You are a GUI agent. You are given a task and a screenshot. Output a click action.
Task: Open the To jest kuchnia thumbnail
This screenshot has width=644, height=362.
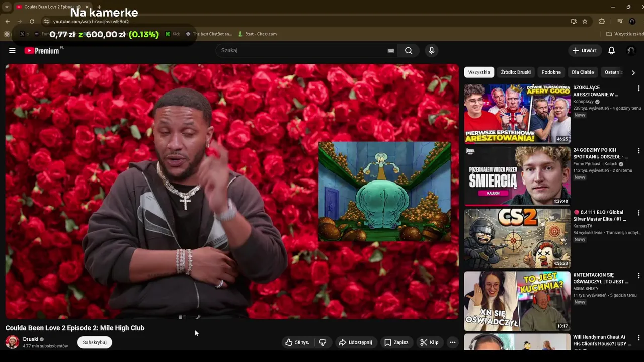(x=517, y=301)
